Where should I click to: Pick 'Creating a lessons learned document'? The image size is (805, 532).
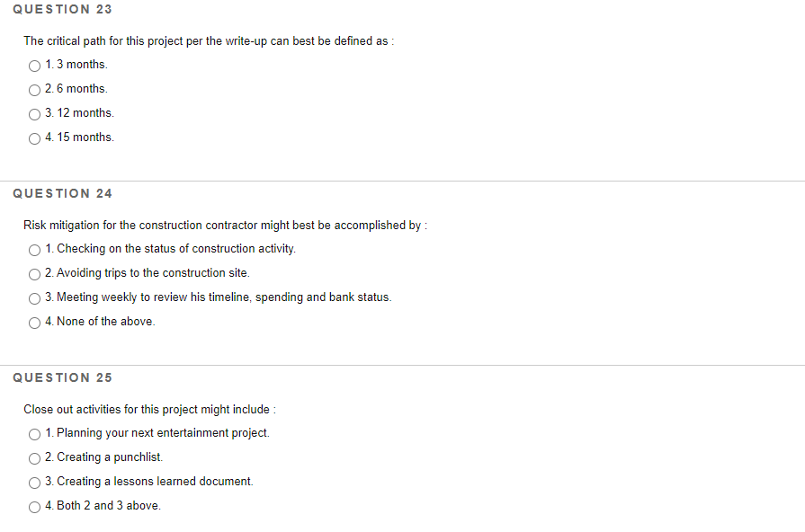(x=34, y=483)
